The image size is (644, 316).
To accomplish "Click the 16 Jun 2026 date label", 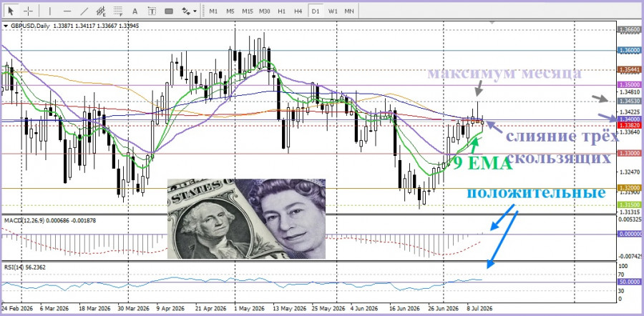I will click(x=404, y=308).
